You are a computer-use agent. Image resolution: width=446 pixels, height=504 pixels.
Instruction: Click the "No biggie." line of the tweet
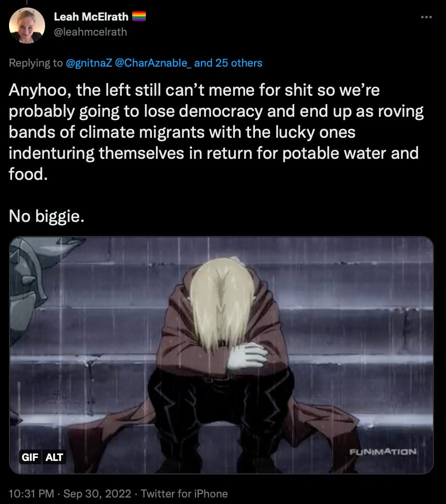(47, 216)
